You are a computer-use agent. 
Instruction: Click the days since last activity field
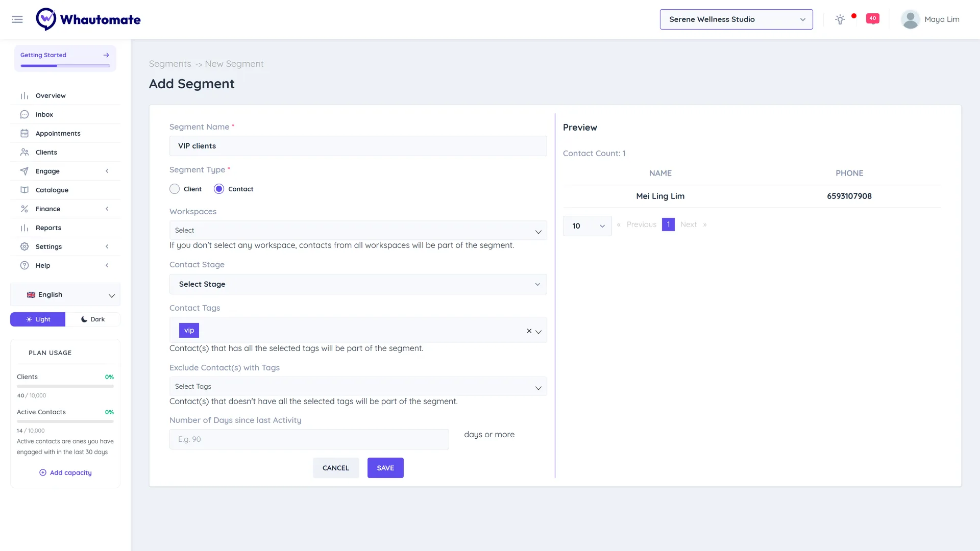click(309, 439)
